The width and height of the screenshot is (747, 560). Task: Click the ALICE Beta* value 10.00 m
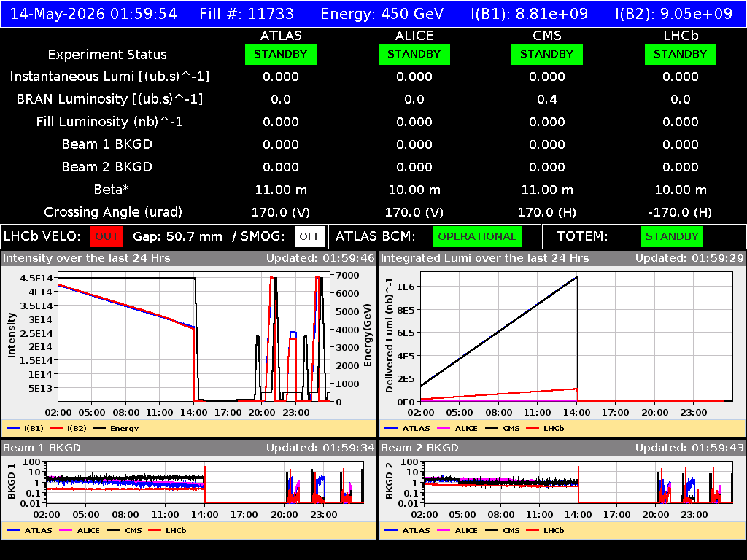[x=414, y=190]
